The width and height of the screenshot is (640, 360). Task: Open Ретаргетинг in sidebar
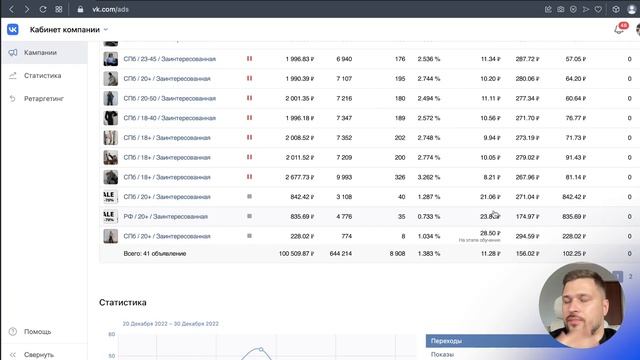click(44, 98)
